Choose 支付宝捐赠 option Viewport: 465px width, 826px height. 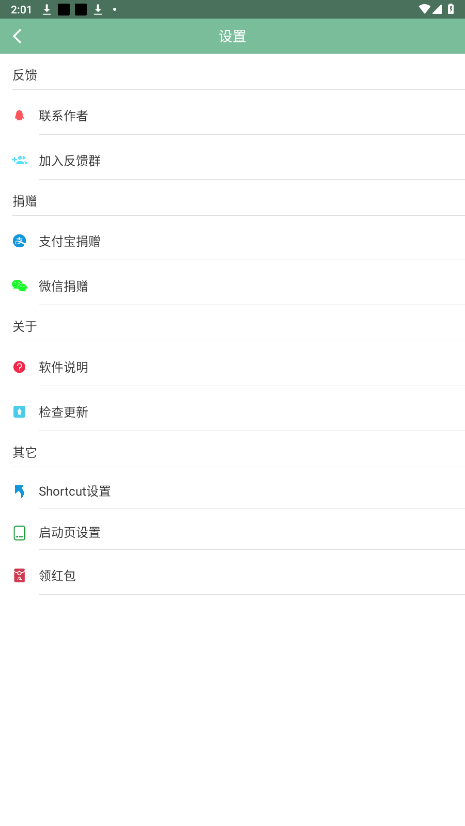tap(232, 241)
